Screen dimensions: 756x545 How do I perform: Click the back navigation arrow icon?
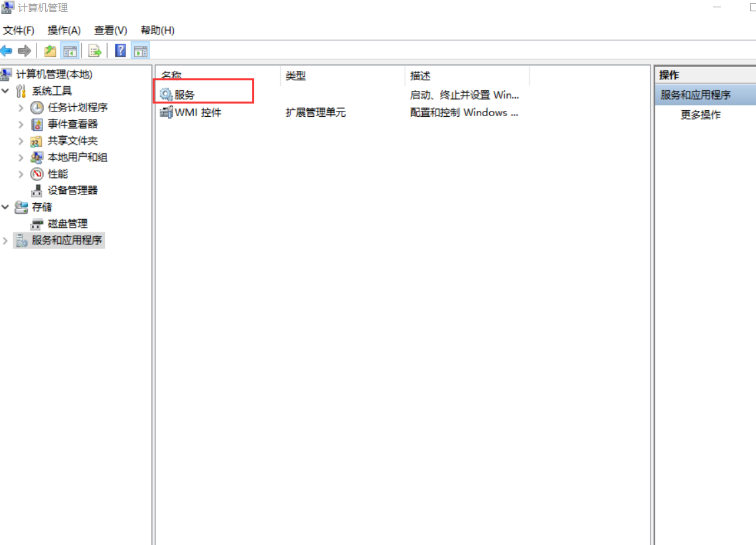[x=7, y=50]
